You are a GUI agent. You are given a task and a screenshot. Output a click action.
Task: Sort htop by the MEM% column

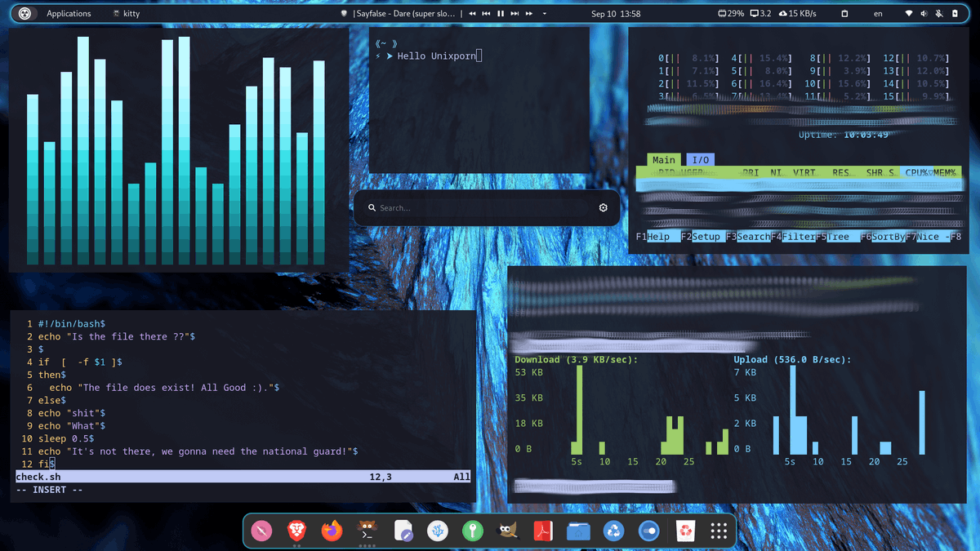tap(945, 172)
